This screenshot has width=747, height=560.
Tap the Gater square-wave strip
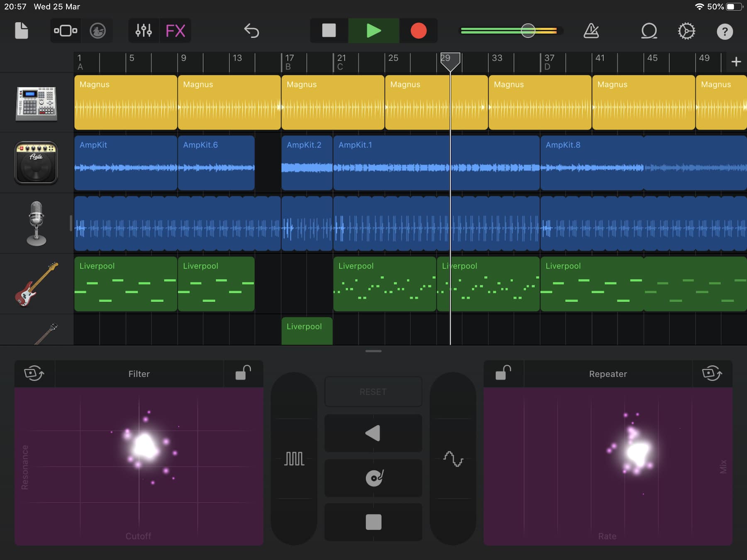(294, 459)
